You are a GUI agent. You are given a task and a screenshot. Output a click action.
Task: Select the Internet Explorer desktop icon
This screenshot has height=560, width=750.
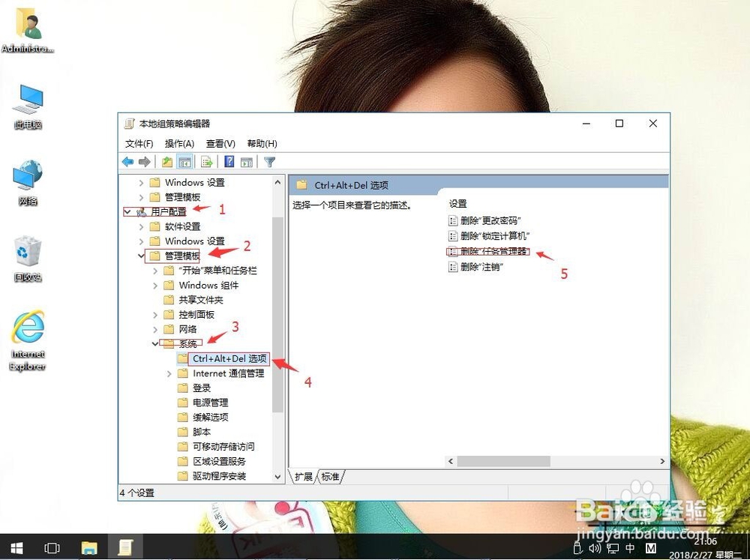tap(28, 340)
